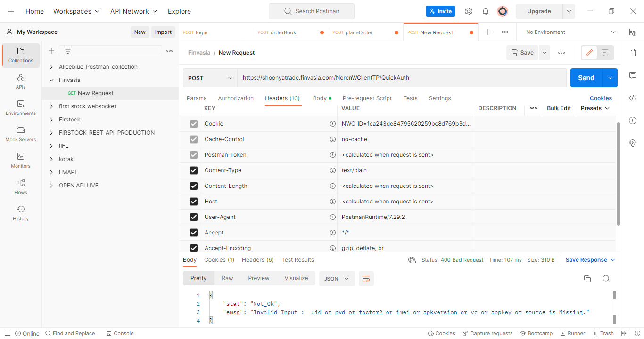
Task: Toggle the Cache-Control header checkbox
Action: [x=194, y=139]
